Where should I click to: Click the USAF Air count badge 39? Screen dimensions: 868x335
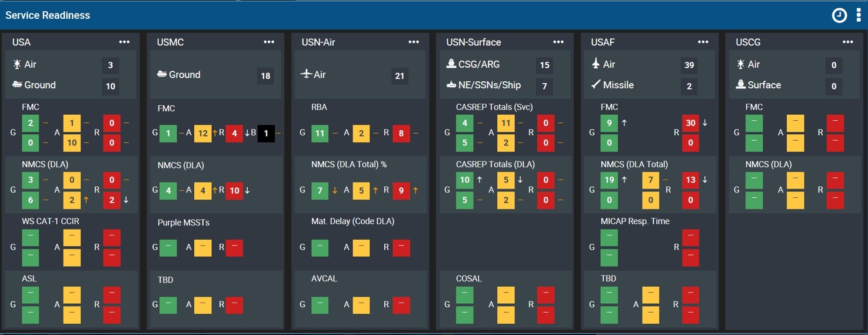point(689,65)
